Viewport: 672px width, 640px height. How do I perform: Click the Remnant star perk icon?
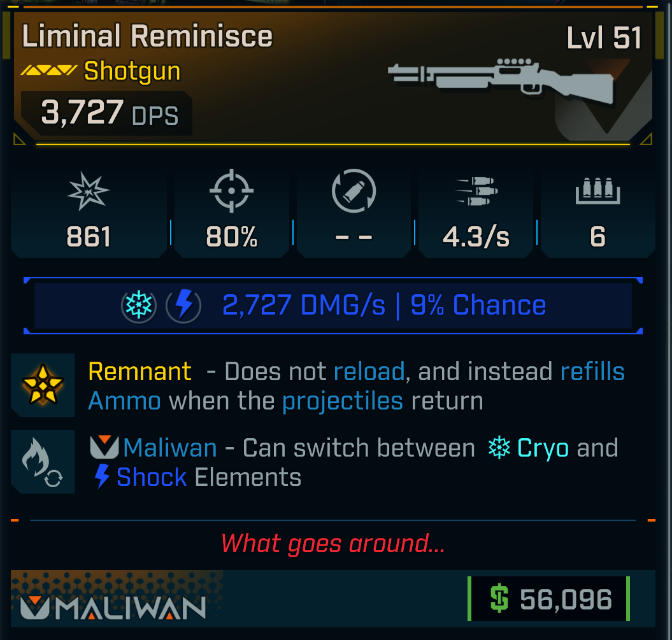click(43, 385)
